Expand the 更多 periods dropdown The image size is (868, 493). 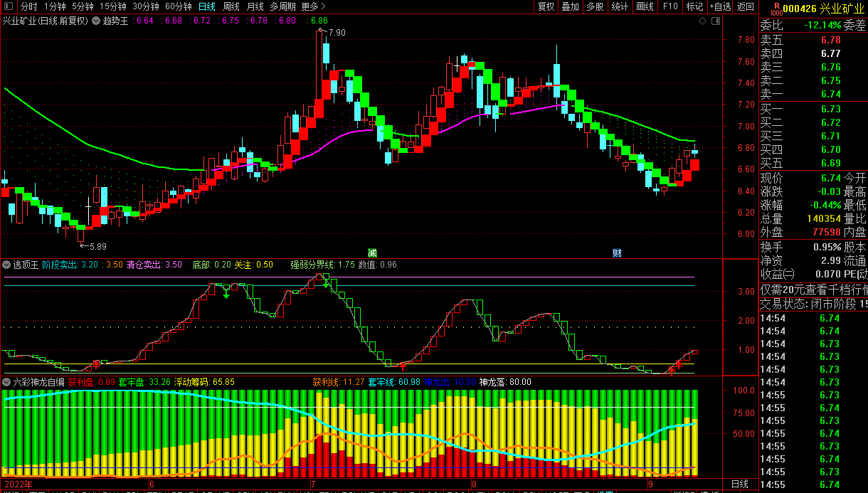(309, 7)
